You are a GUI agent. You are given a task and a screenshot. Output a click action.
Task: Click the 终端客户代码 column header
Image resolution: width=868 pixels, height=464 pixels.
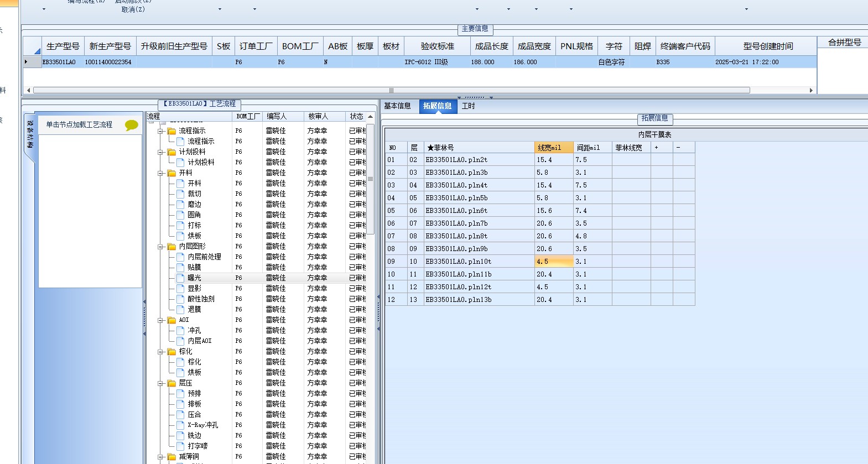tap(685, 46)
